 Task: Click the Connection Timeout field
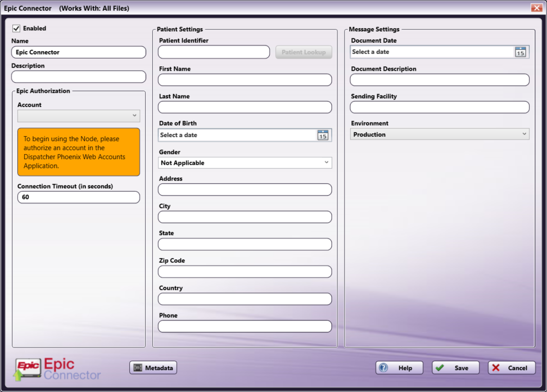[x=79, y=197]
